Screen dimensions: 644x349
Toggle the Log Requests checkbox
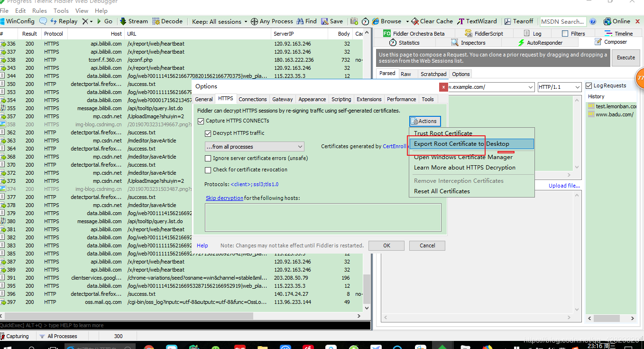coord(589,85)
